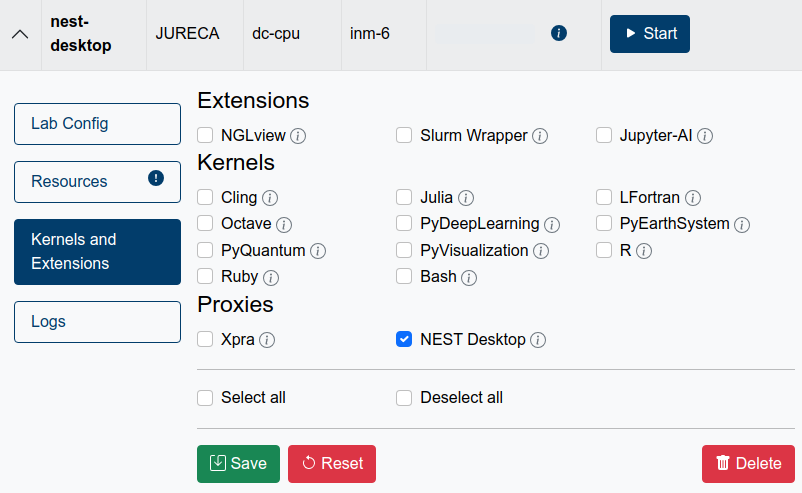Check the Bash kernel checkbox
The height and width of the screenshot is (493, 802).
[404, 276]
